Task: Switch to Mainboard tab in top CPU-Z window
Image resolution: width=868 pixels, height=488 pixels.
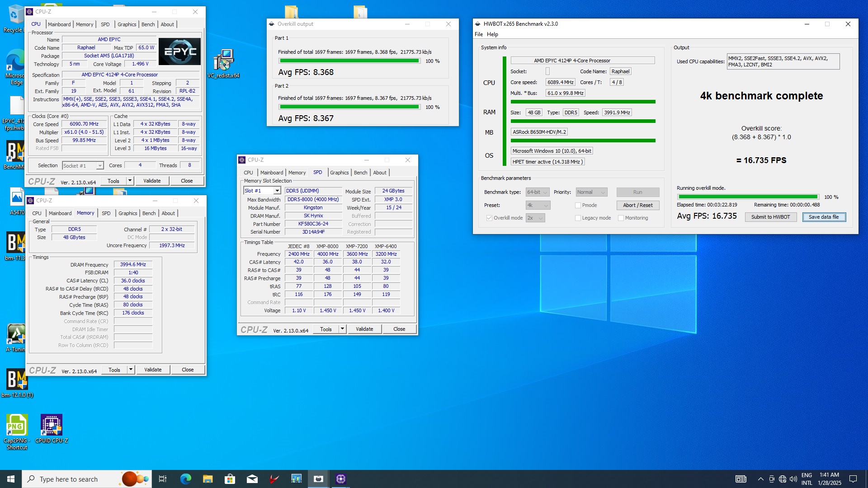Action: click(59, 24)
